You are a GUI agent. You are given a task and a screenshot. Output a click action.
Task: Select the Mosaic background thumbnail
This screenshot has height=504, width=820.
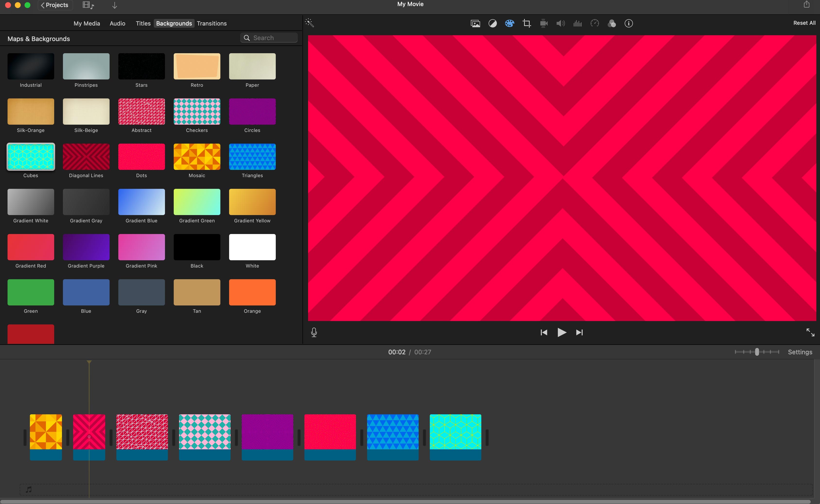click(197, 157)
